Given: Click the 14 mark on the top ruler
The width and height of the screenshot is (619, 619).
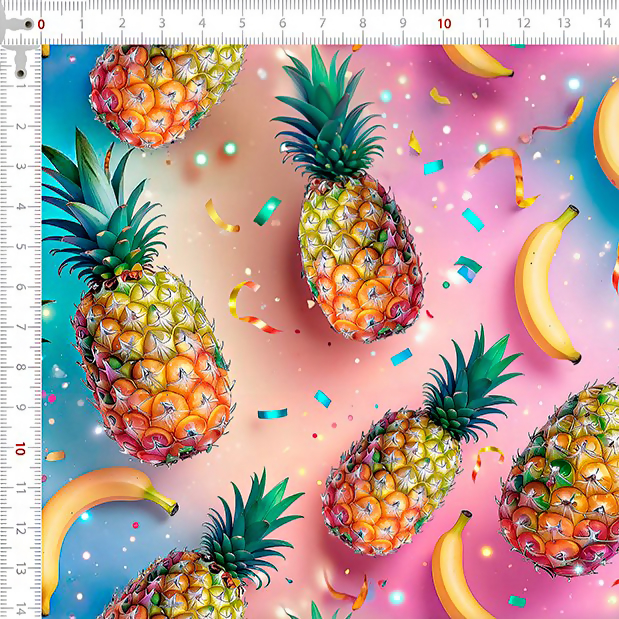Looking at the screenshot, I should (604, 23).
